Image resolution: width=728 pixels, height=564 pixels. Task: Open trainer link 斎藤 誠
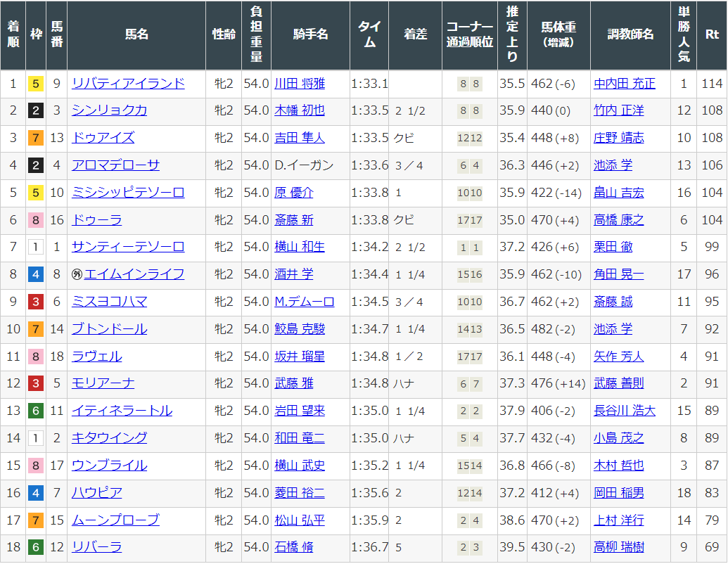click(613, 302)
